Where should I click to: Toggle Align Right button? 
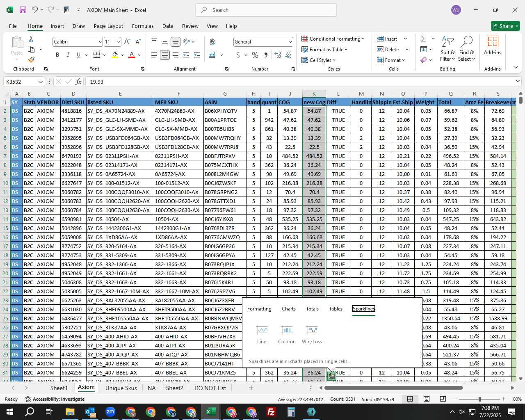point(175,55)
